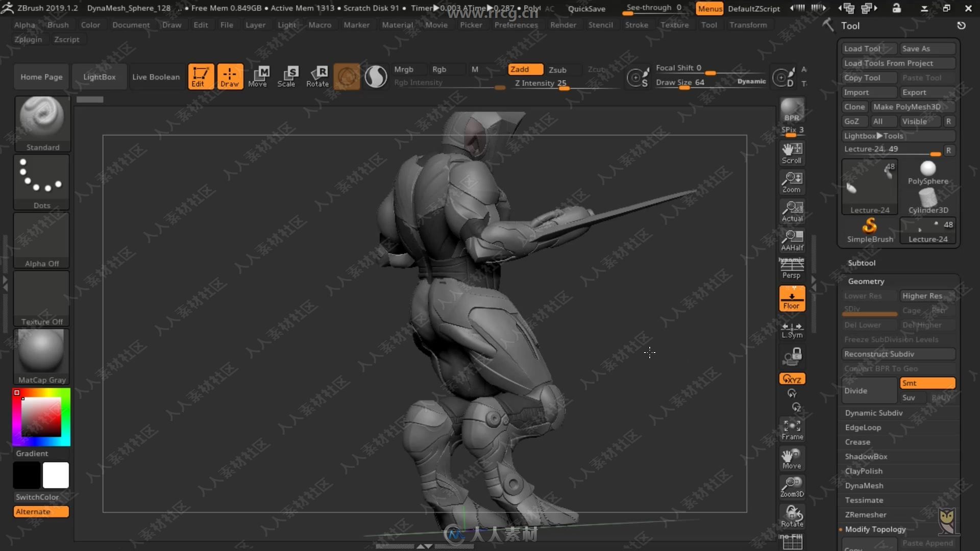Image resolution: width=980 pixels, height=551 pixels.
Task: Select the Rotate tool in toolbar
Action: (317, 76)
